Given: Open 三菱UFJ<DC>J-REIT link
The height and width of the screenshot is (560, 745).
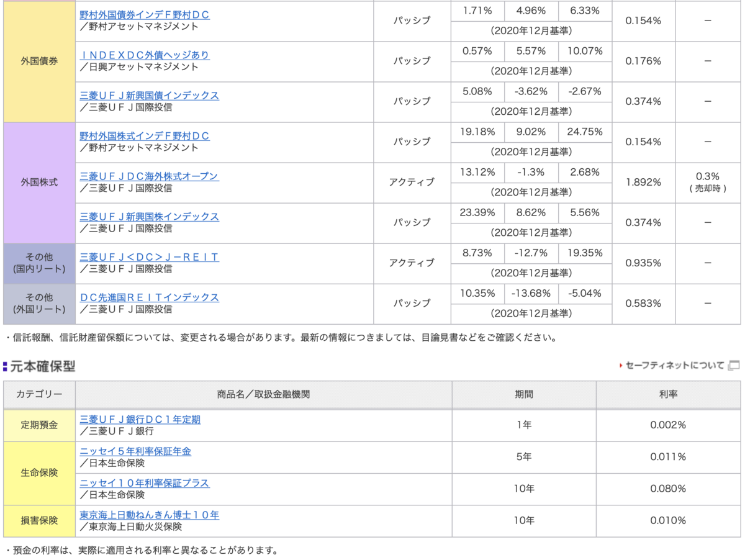Looking at the screenshot, I should [150, 256].
